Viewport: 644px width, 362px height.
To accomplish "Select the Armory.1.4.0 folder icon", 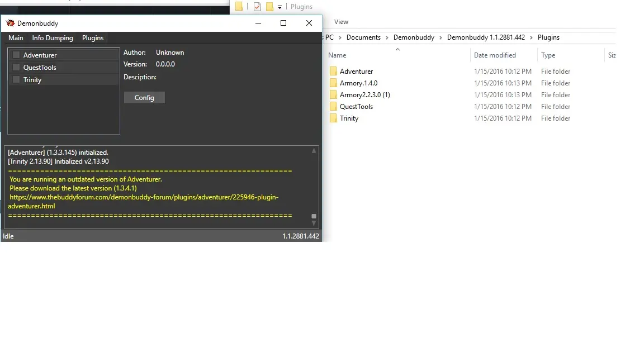I will pos(333,83).
